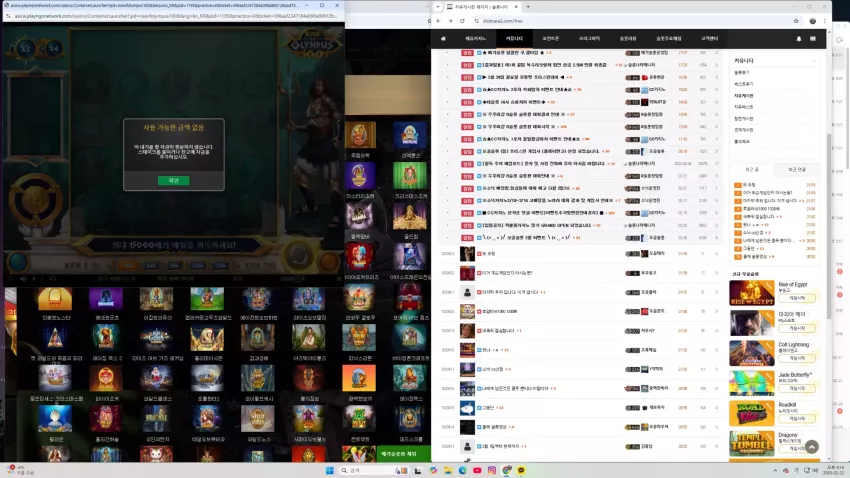
Task: Go back in the slotnara browser window
Action: click(x=439, y=21)
